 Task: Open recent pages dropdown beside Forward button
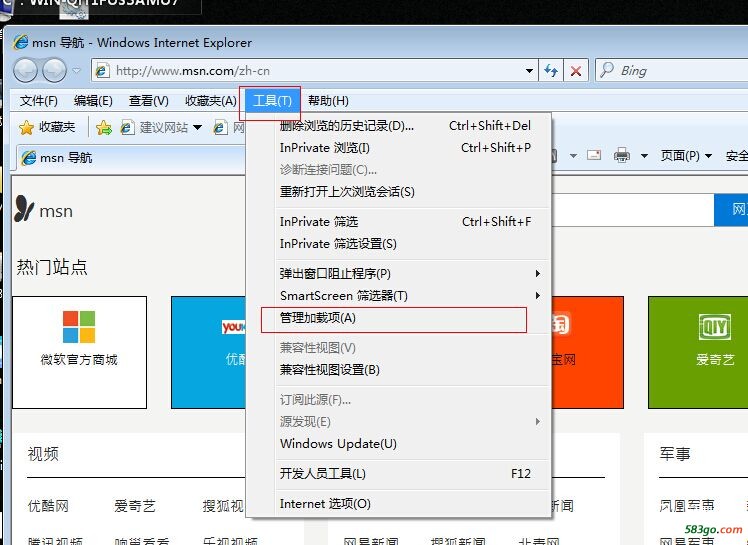pos(76,71)
